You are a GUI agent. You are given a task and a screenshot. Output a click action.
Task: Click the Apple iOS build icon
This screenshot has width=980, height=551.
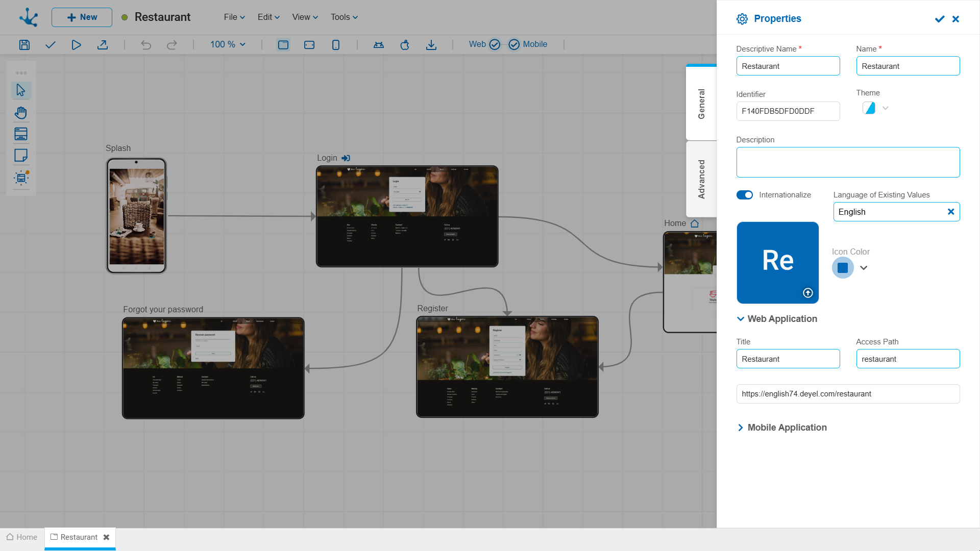point(405,45)
